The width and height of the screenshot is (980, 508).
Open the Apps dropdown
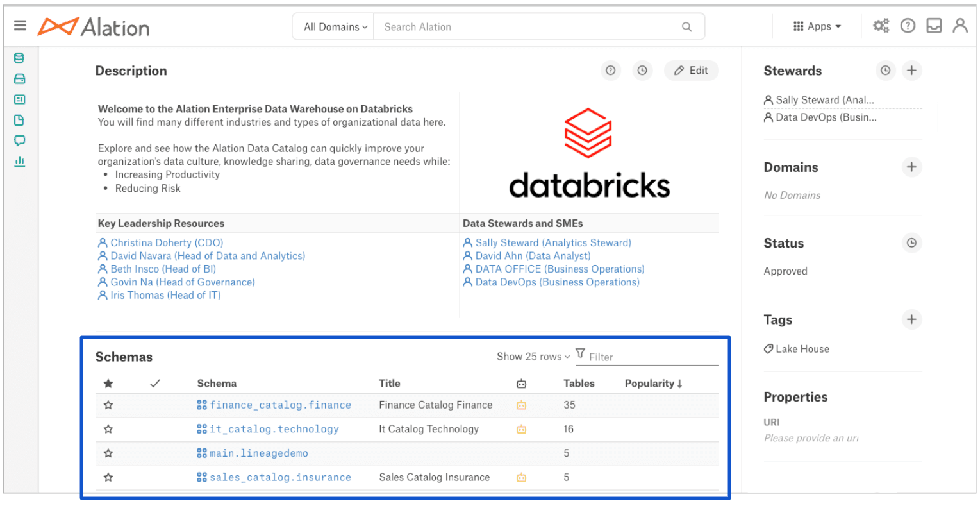pyautogui.click(x=817, y=26)
